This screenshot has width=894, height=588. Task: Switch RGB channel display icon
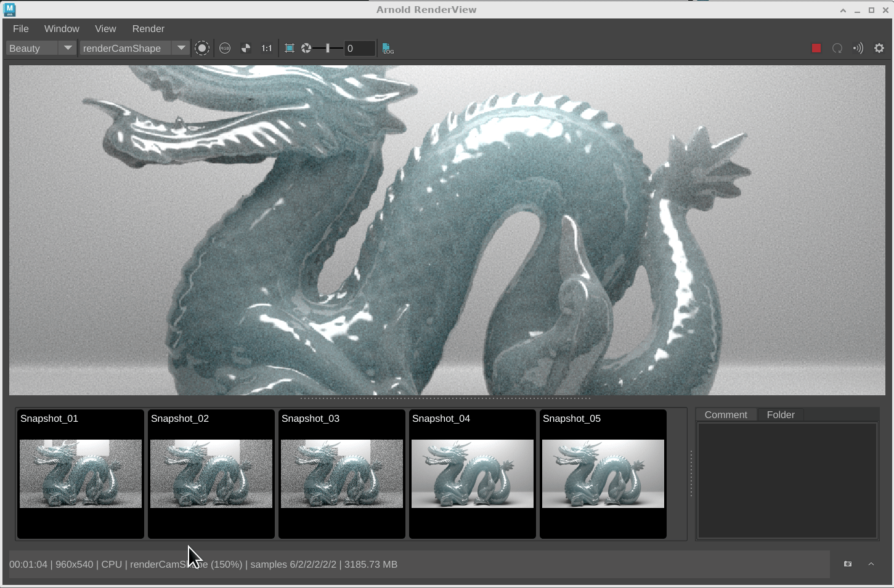pos(225,48)
